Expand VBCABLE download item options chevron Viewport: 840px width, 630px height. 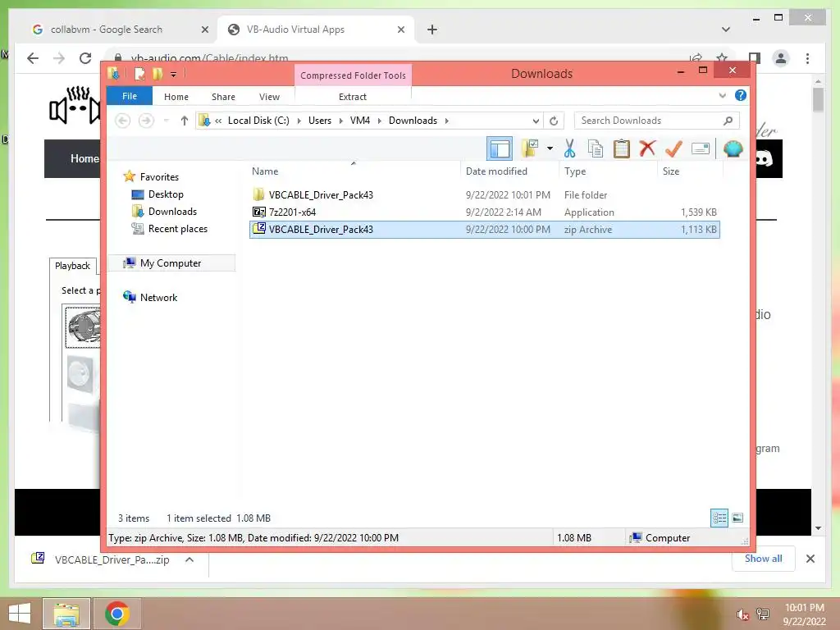coord(189,559)
